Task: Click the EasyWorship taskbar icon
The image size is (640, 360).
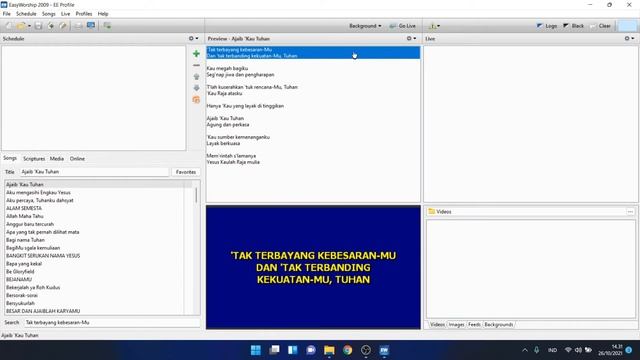Action: (384, 350)
